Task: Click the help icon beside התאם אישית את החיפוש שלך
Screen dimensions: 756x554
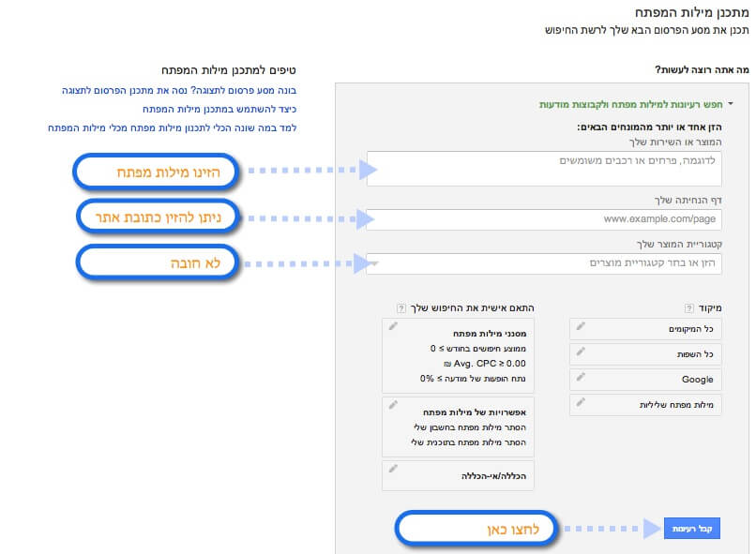Action: [401, 307]
